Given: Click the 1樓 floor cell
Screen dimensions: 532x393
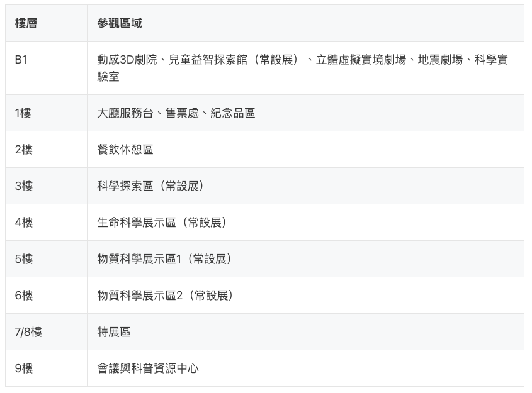Looking at the screenshot, I should click(x=23, y=113).
